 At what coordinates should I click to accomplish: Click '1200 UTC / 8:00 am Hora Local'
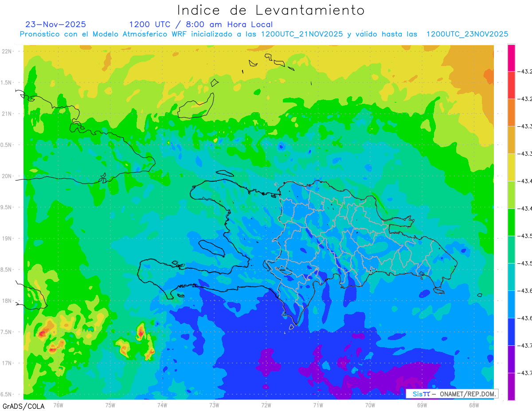[201, 24]
